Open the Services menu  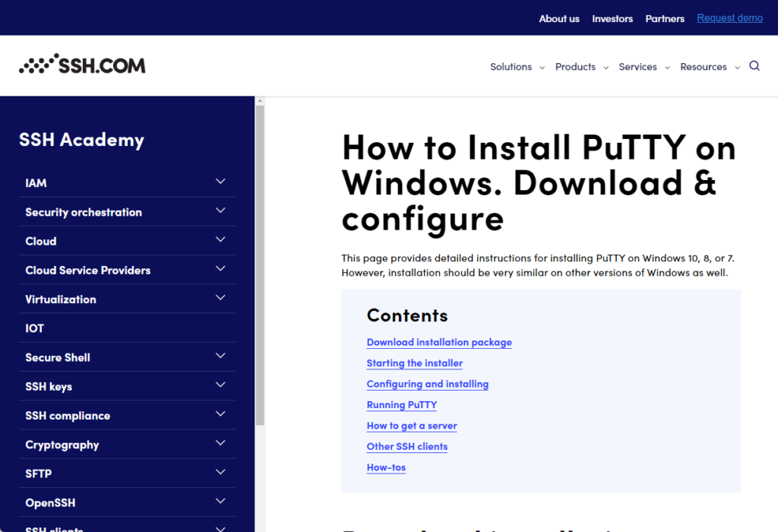[x=637, y=67]
